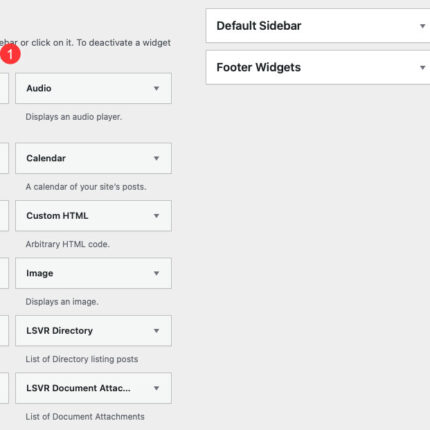Viewport: 430px width, 430px height.
Task: Click the Calendar widget dropdown arrow
Action: (156, 158)
